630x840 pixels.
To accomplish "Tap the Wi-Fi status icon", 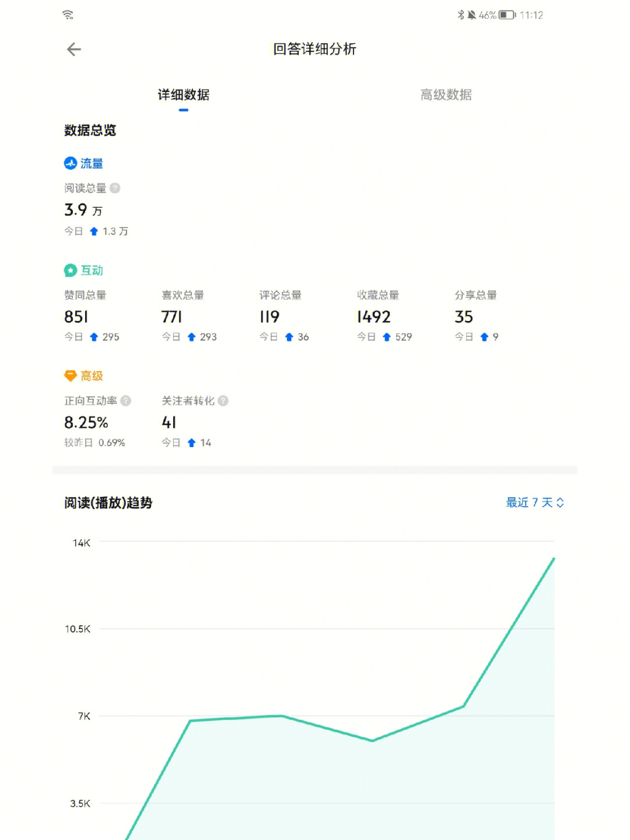I will pos(68,15).
